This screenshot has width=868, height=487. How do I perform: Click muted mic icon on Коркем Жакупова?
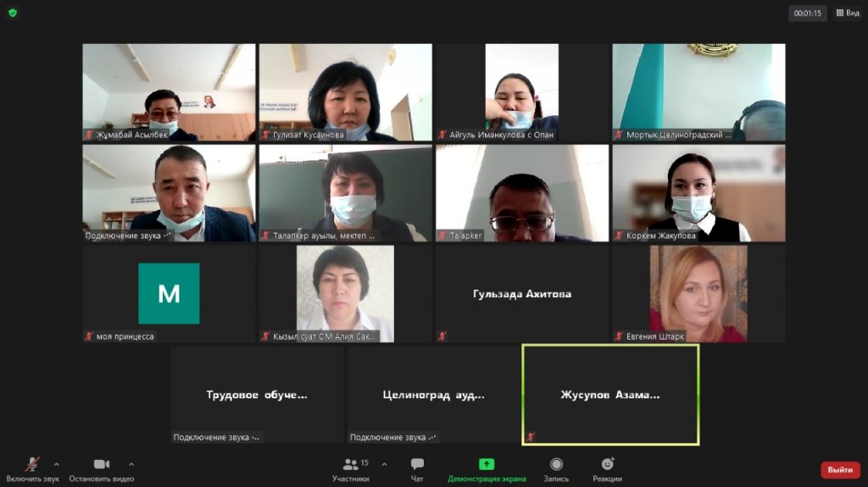coord(619,235)
